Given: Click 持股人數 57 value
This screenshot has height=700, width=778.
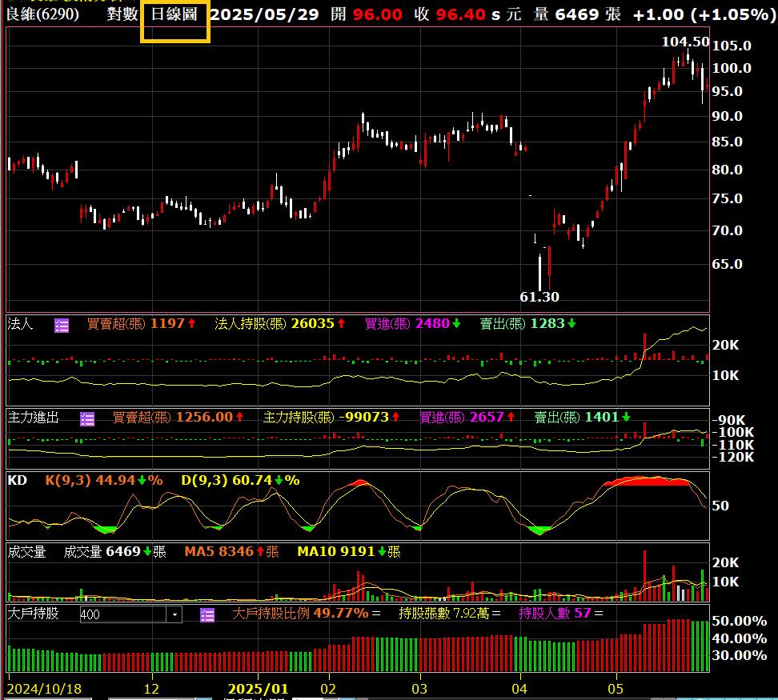Looking at the screenshot, I should coord(583,614).
